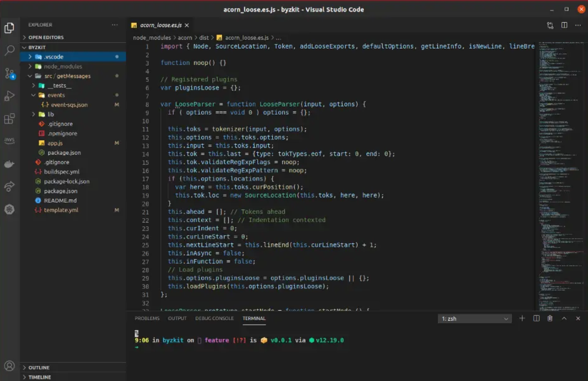The height and width of the screenshot is (381, 588).
Task: Close the acorn_loose.es.js editor tab
Action: coord(187,25)
